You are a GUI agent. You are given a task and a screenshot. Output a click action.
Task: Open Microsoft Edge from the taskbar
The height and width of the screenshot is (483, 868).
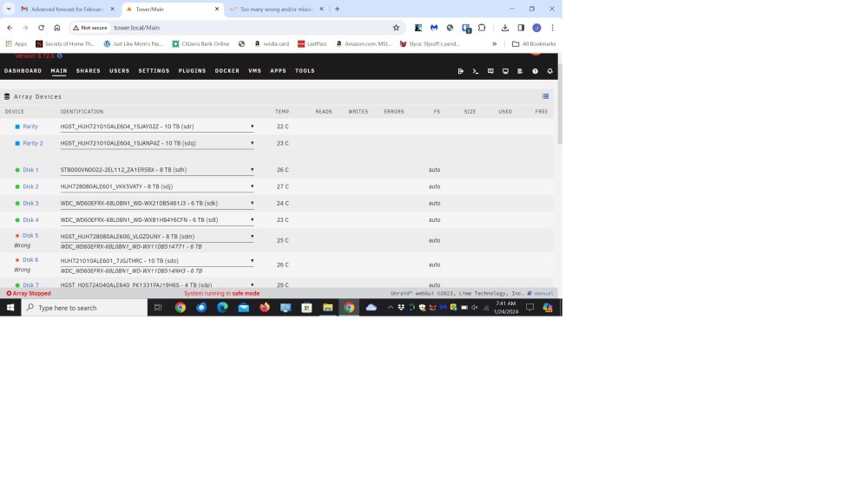(222, 308)
